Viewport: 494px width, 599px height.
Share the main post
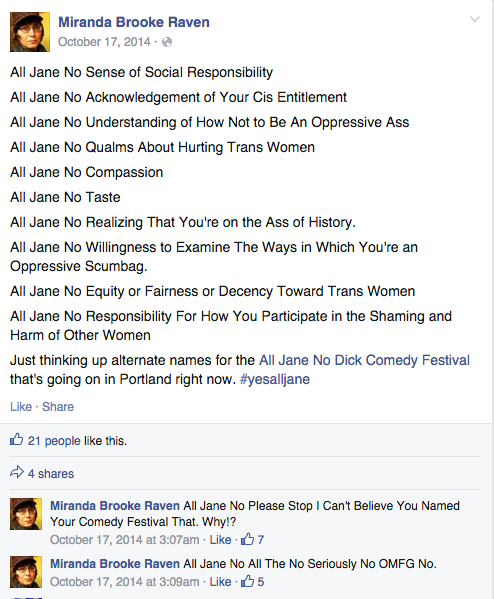tap(58, 406)
